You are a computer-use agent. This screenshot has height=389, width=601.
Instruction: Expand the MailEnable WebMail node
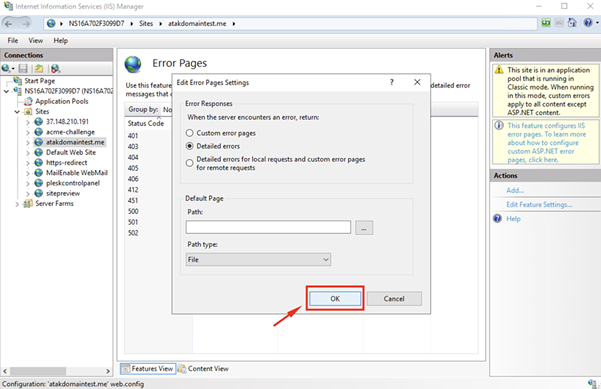click(28, 173)
